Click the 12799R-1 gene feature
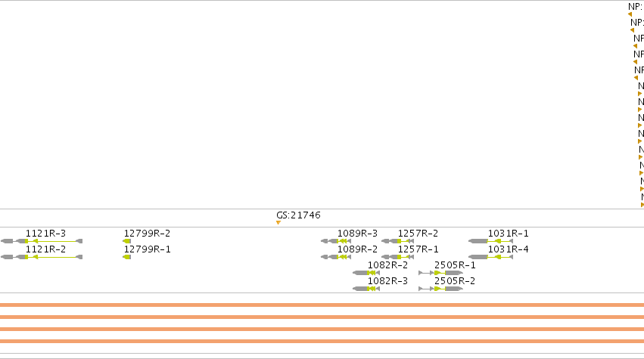 pos(127,257)
